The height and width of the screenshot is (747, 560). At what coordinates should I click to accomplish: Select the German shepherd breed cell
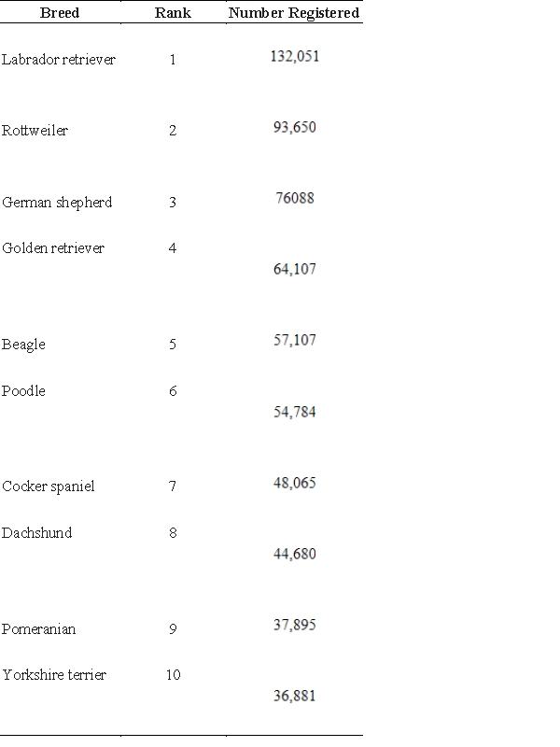pyautogui.click(x=57, y=202)
